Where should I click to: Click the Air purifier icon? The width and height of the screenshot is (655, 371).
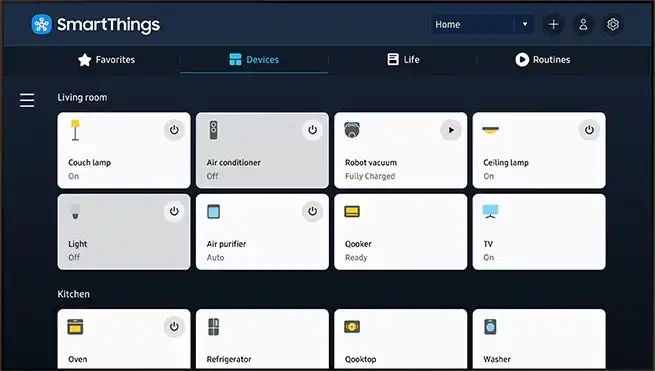[213, 211]
